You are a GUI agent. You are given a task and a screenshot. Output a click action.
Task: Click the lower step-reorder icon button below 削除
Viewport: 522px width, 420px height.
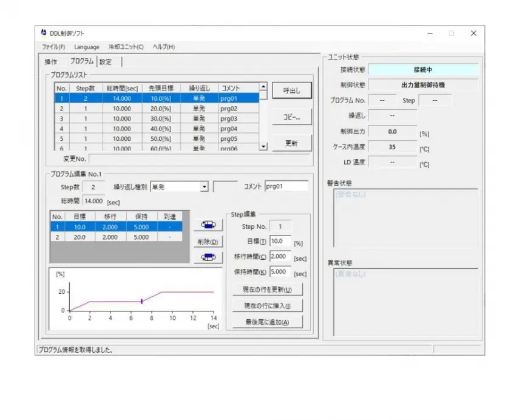coord(208,257)
